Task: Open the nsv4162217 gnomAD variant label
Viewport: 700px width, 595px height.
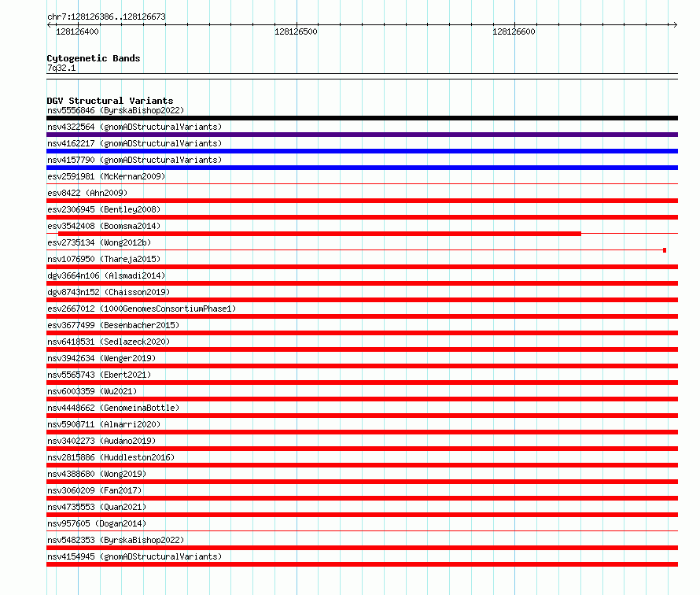Action: click(x=134, y=143)
